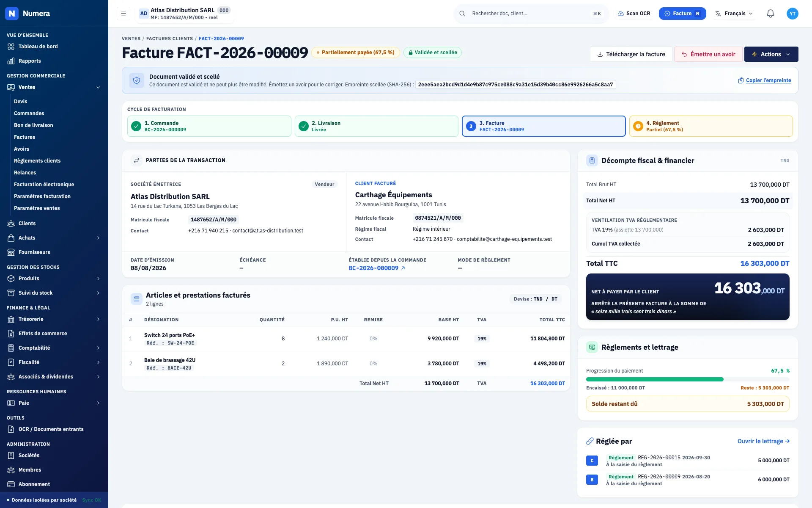This screenshot has width=812, height=508.
Task: Open the notifications bell
Action: tap(771, 14)
